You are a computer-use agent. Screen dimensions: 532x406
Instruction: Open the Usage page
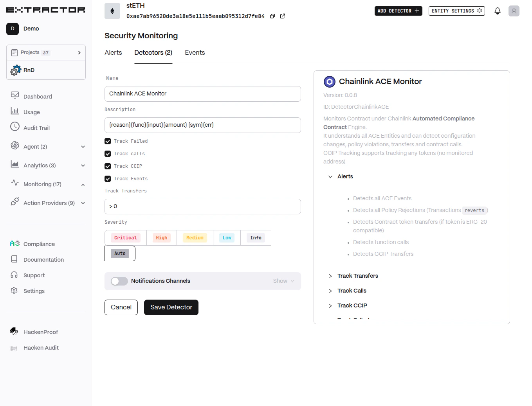32,112
